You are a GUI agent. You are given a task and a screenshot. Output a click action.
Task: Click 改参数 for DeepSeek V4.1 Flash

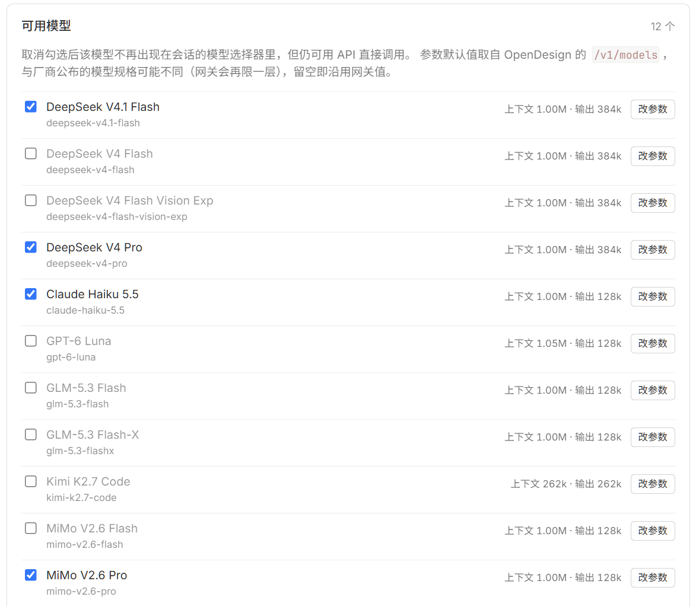pos(653,109)
